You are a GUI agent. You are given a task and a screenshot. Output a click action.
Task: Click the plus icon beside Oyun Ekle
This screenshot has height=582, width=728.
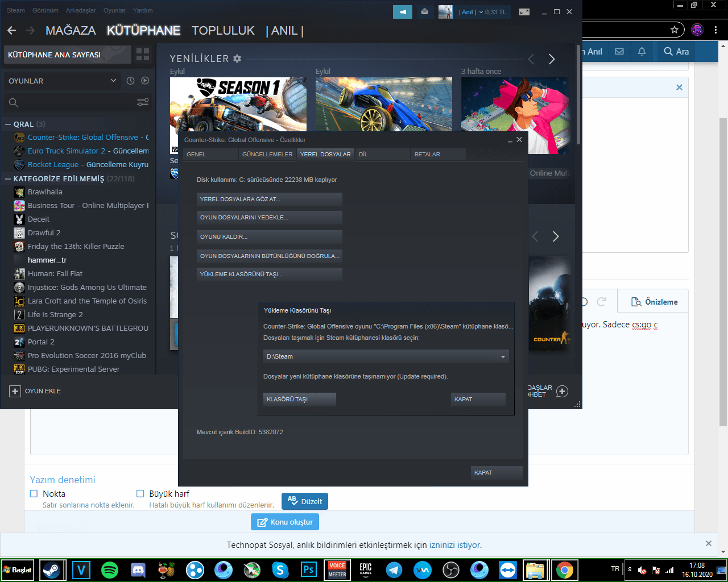[x=15, y=391]
